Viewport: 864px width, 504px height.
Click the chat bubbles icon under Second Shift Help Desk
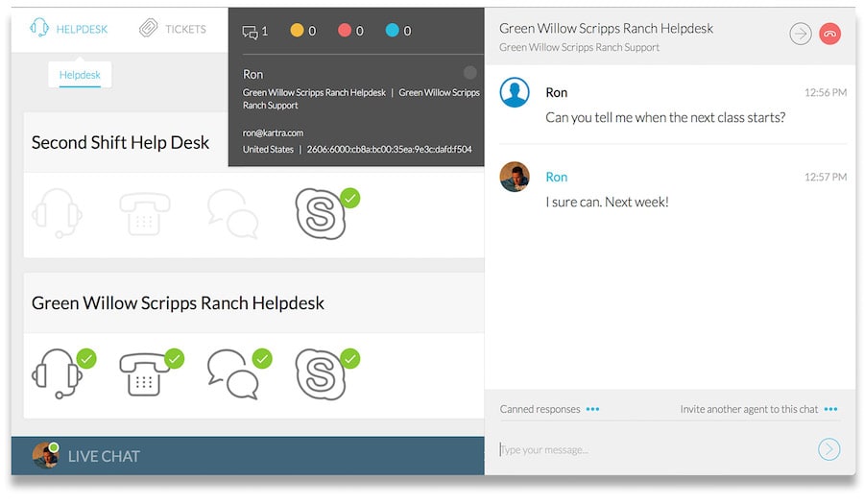[x=232, y=214]
